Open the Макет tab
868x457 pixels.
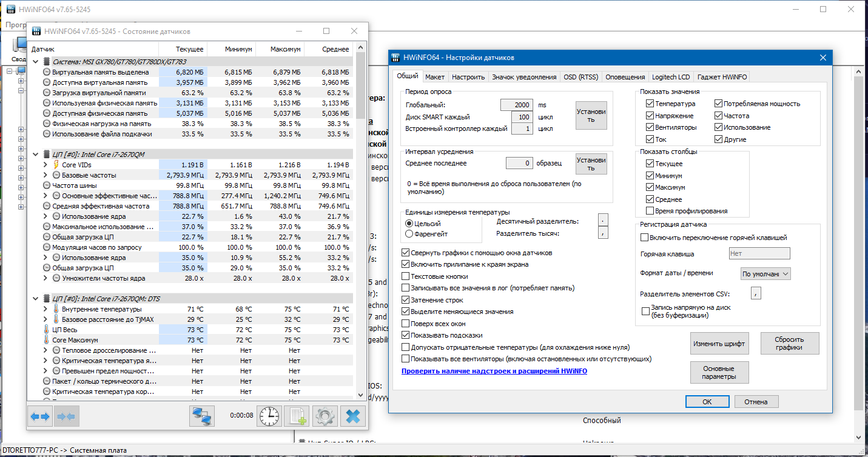point(435,77)
